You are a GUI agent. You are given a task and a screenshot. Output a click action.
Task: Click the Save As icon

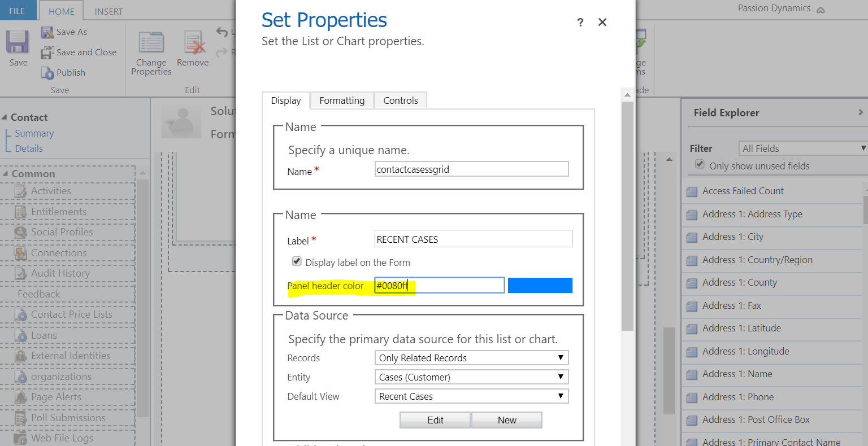click(x=47, y=32)
